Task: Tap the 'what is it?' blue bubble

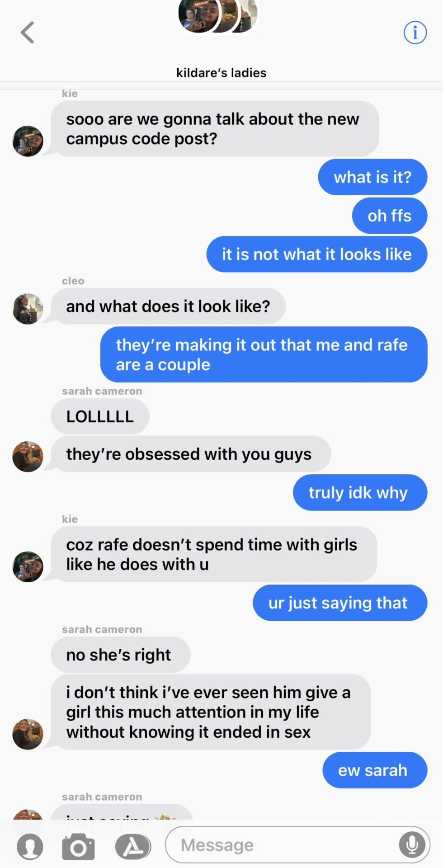Action: (x=372, y=177)
